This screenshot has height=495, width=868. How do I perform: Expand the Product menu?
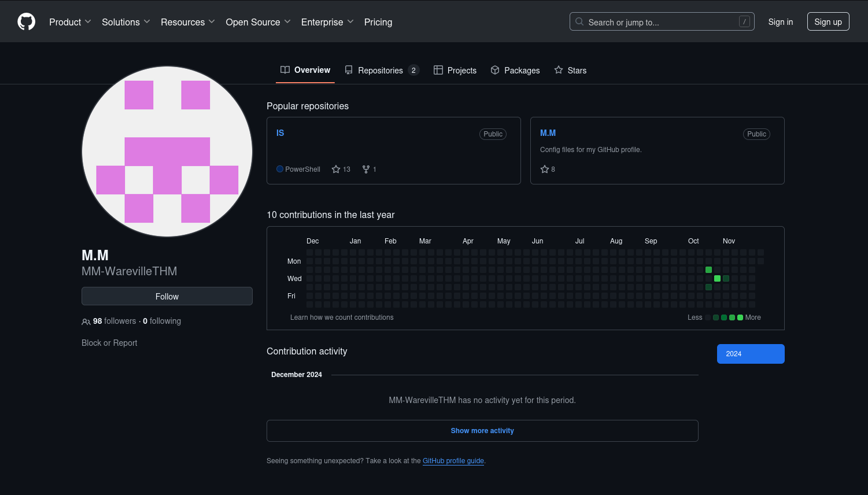click(70, 22)
